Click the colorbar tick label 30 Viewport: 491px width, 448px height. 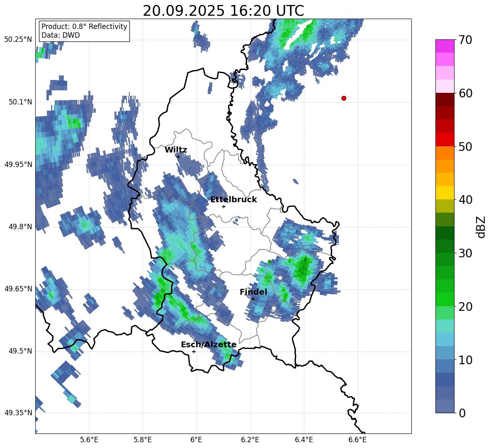(466, 253)
